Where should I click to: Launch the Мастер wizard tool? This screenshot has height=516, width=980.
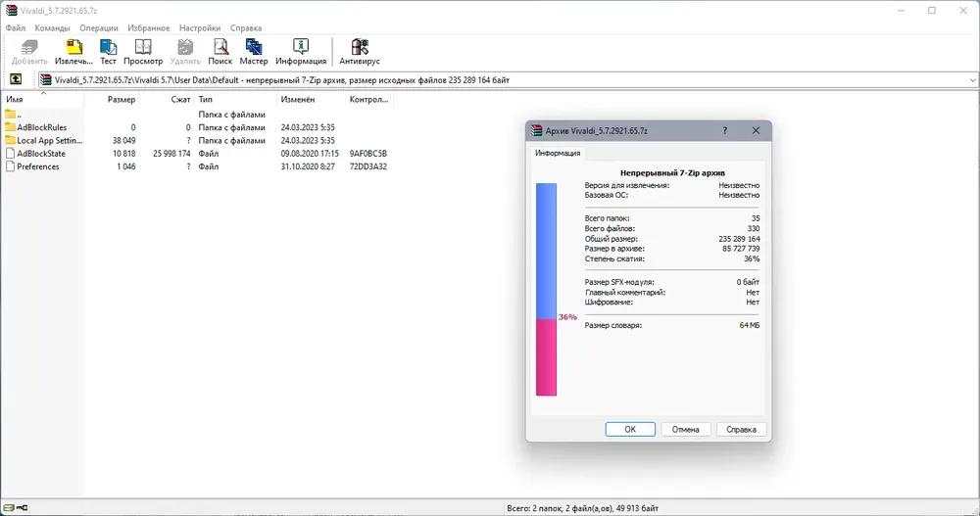click(254, 52)
